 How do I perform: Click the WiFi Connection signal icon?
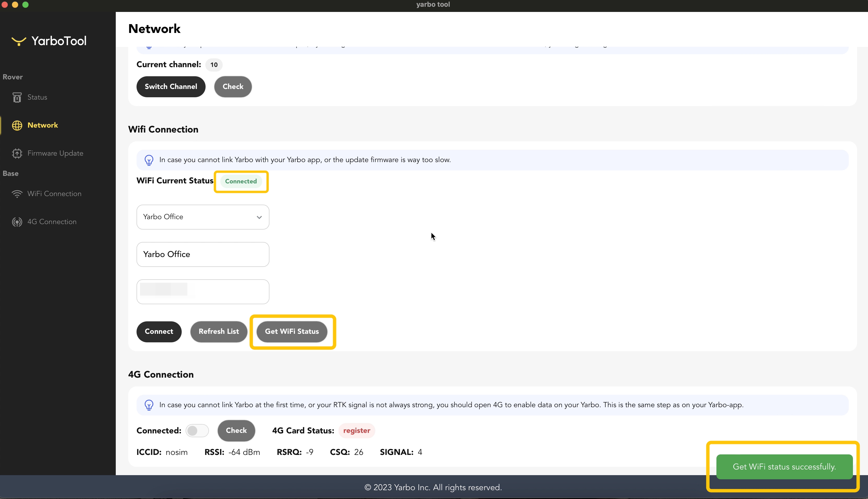17,194
